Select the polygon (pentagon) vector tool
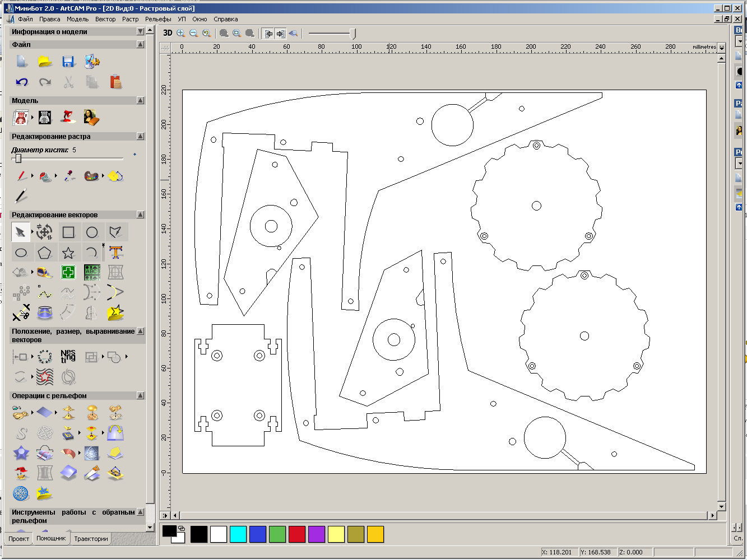Viewport: 747px width, 560px height. coord(44,253)
